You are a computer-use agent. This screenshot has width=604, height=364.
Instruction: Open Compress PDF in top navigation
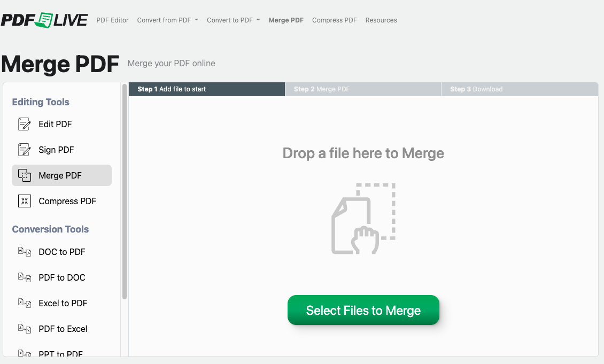click(335, 20)
